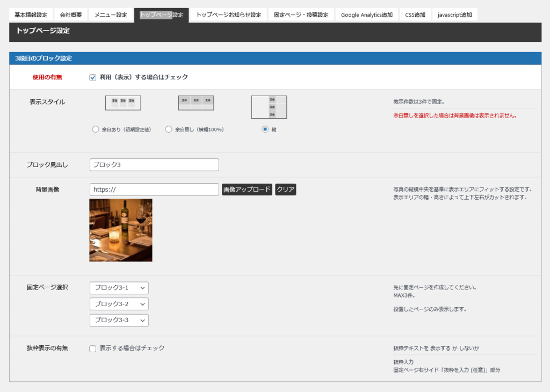Open the CSS追加 tab
Image resolution: width=550 pixels, height=392 pixels.
(x=415, y=15)
